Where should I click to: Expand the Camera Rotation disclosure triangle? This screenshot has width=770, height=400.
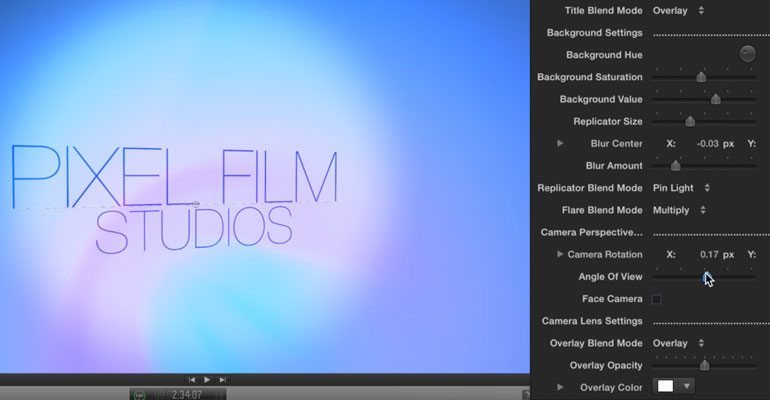tap(560, 254)
